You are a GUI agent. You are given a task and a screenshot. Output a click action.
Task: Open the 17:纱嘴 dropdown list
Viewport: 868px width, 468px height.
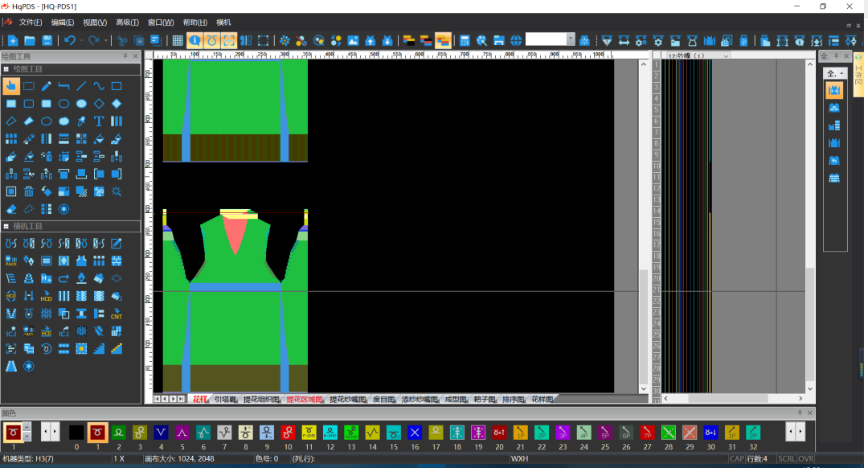tap(726, 55)
